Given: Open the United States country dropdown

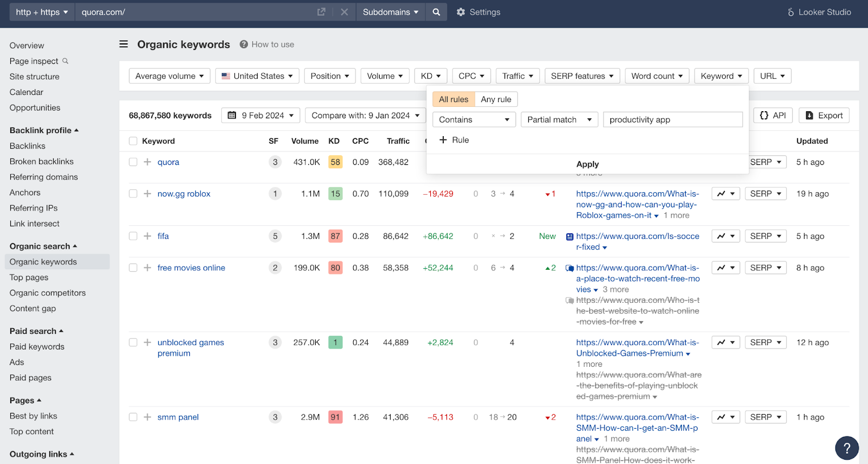Looking at the screenshot, I should tap(257, 76).
